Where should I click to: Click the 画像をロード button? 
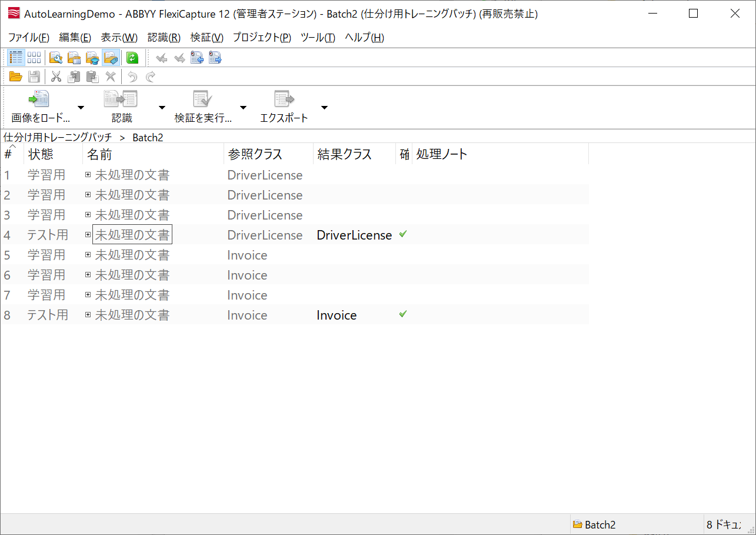40,107
